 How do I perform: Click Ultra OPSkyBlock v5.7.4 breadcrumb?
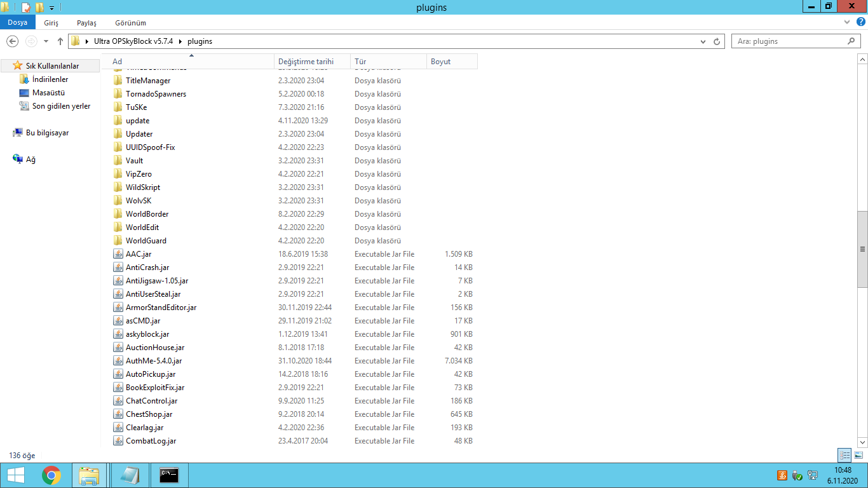tap(133, 41)
